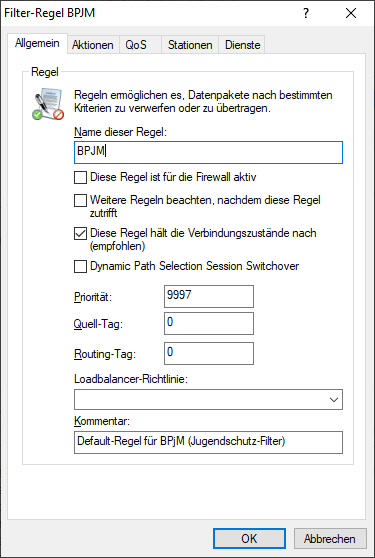Select the Dienste tab
The width and height of the screenshot is (375, 558).
(x=242, y=45)
